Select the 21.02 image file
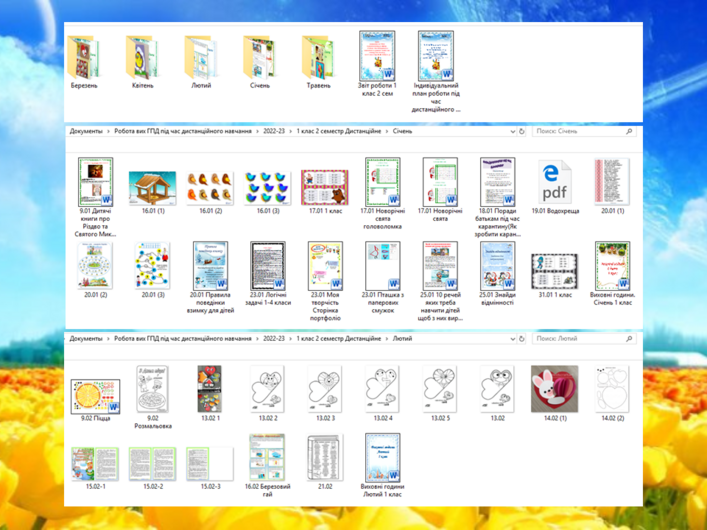Screen dimensions: 707x530 click(325, 457)
